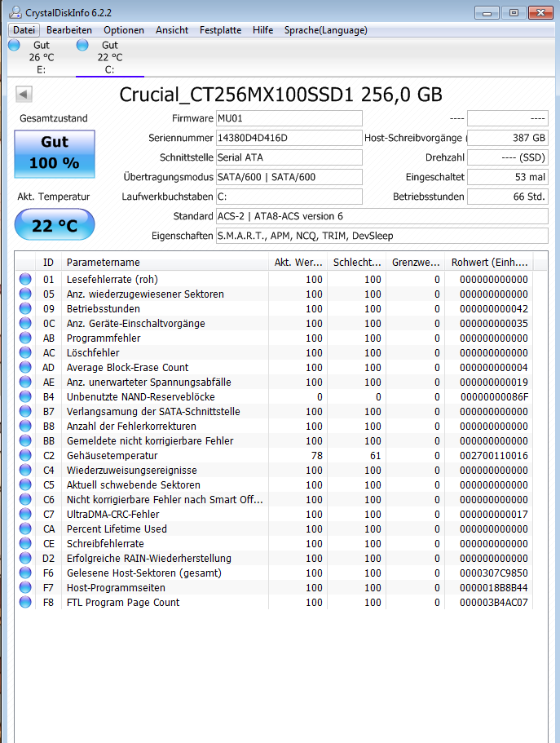Image resolution: width=560 pixels, height=743 pixels.
Task: Click the Firmware field MU01
Action: click(289, 118)
